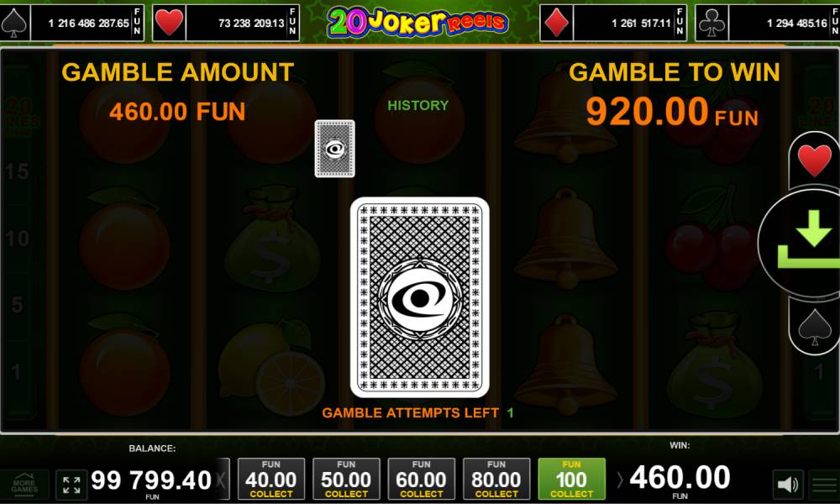Click the club jackpot icon at top
The image size is (840, 504).
[x=711, y=23]
